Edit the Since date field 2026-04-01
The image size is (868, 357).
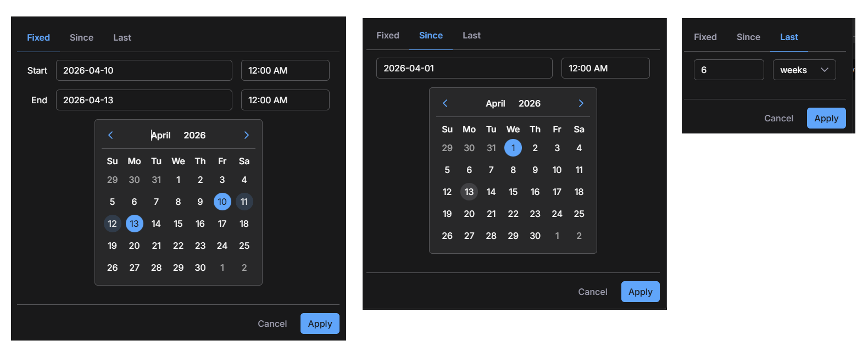pyautogui.click(x=464, y=68)
